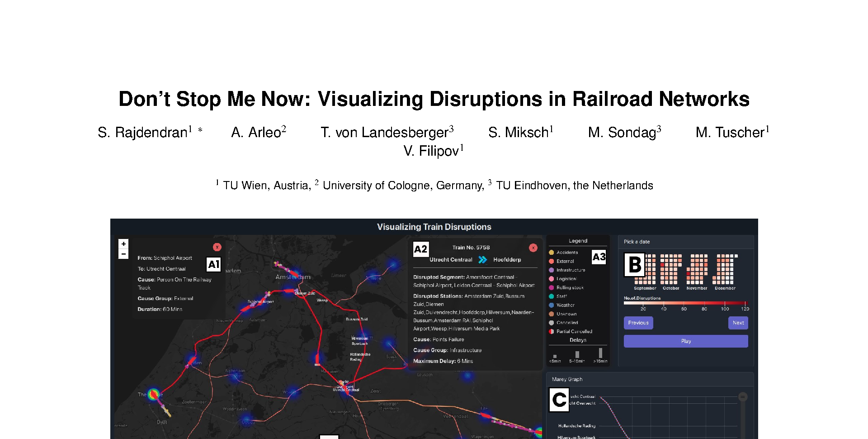Zoom out of the map with minus button
This screenshot has width=868, height=439.
point(123,254)
